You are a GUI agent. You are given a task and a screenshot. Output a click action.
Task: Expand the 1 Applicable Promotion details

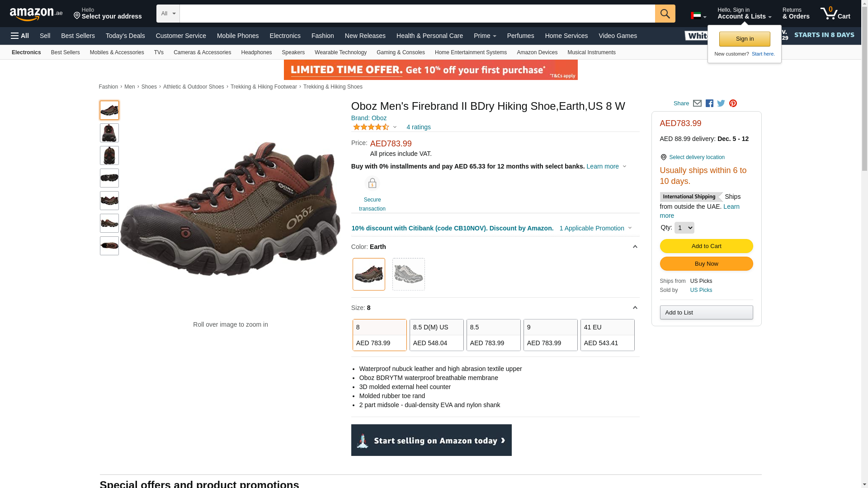point(595,228)
